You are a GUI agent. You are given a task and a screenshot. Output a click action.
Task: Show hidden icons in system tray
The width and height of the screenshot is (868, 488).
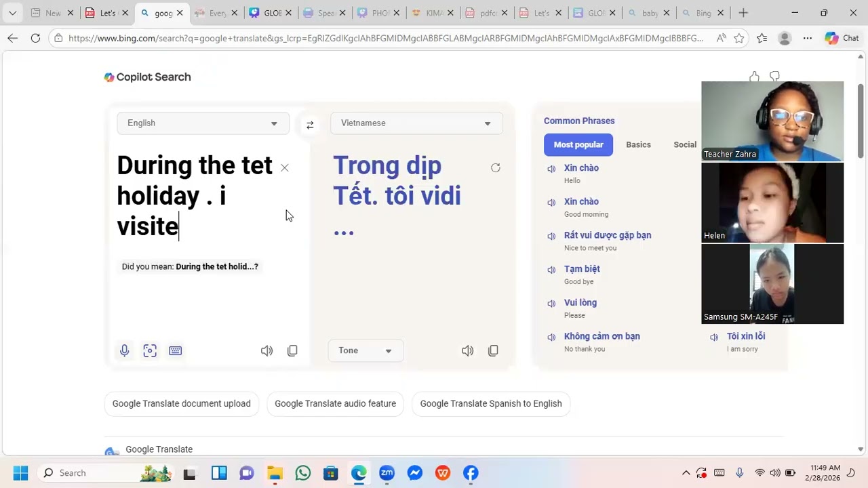pyautogui.click(x=686, y=472)
